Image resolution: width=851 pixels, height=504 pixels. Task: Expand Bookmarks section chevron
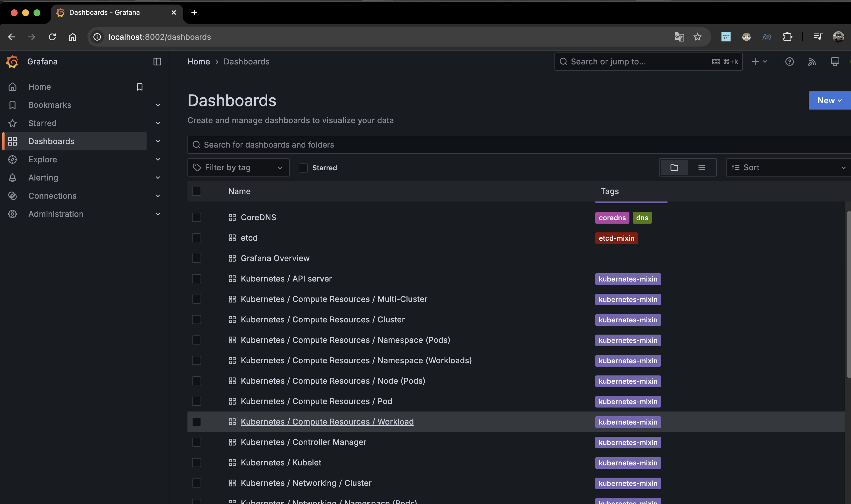pos(158,105)
